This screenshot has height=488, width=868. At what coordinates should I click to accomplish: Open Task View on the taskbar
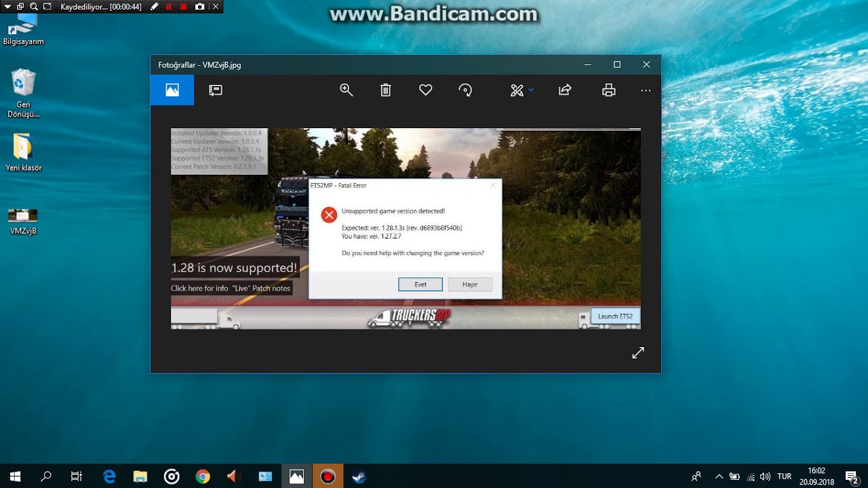[77, 476]
